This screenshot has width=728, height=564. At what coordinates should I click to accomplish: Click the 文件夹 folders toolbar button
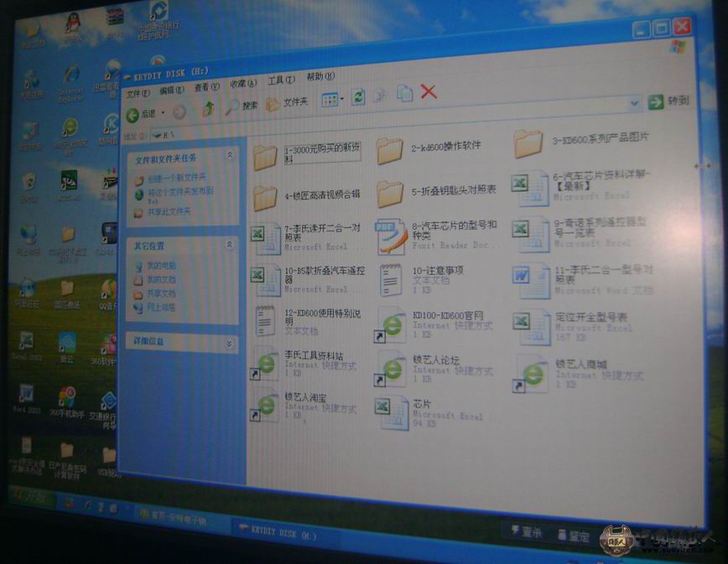click(287, 103)
